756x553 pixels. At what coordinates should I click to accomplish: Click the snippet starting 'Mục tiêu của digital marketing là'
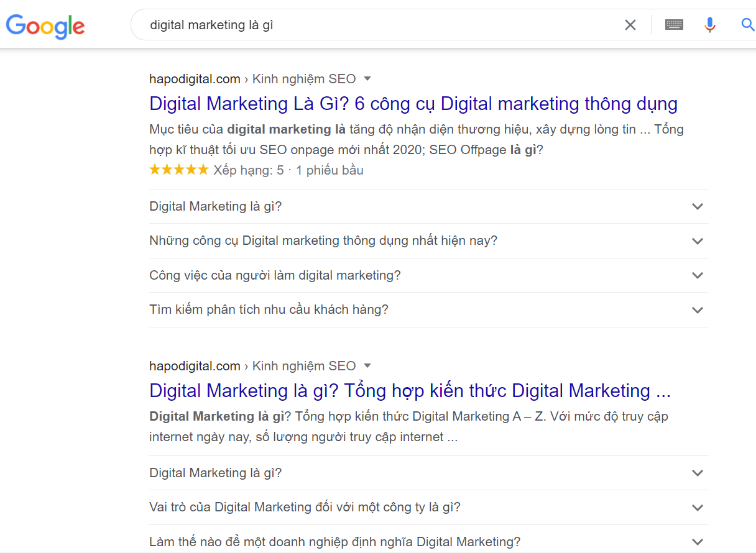coord(417,140)
